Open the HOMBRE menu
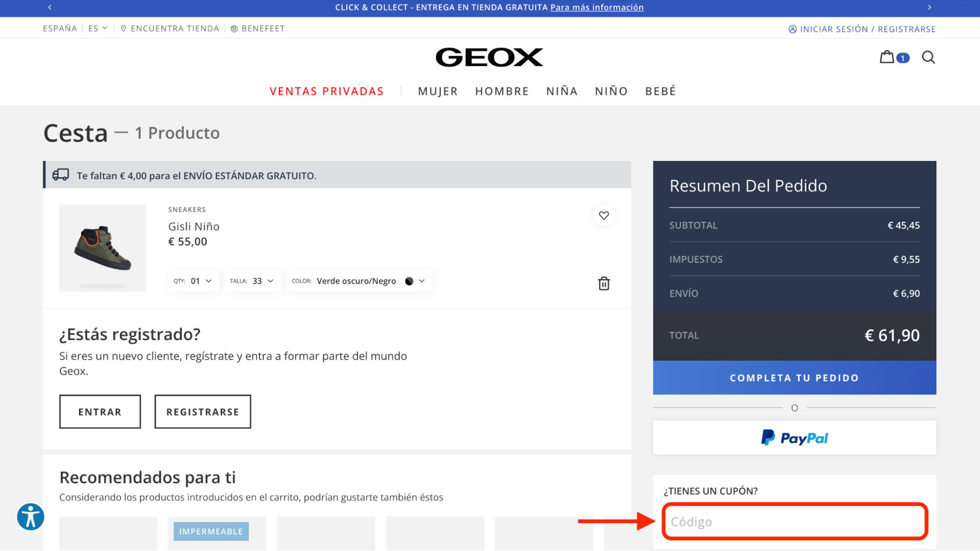980x551 pixels. (x=502, y=91)
